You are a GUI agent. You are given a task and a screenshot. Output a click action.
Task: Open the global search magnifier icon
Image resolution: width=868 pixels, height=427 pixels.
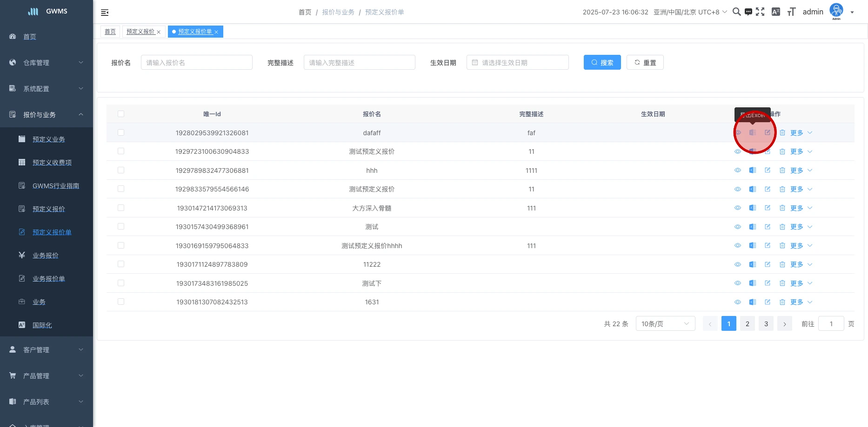[x=736, y=12]
